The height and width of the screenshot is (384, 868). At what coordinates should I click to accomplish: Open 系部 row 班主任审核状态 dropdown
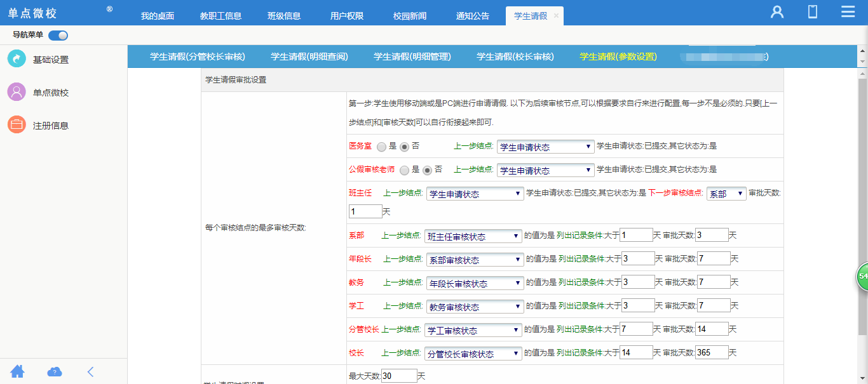point(473,235)
